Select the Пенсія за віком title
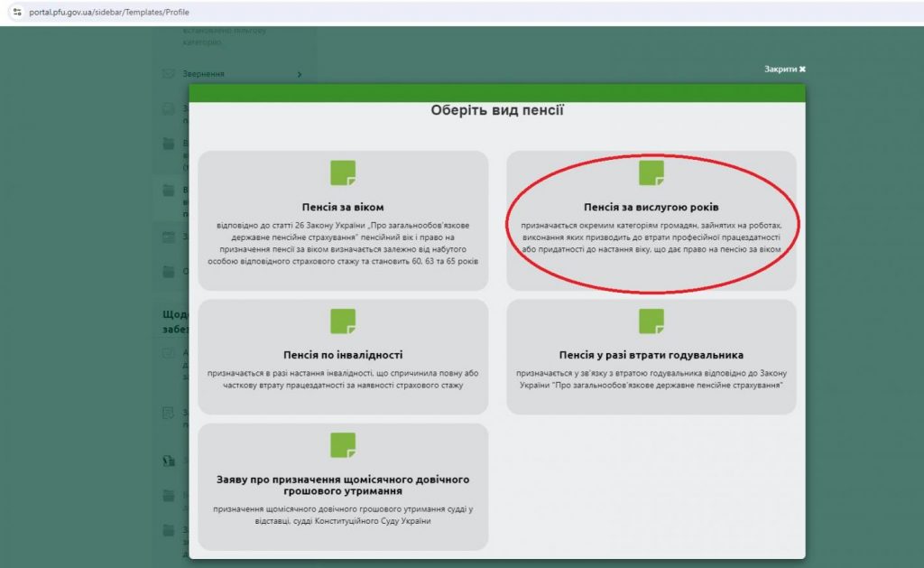This screenshot has width=924, height=568. coord(343,207)
